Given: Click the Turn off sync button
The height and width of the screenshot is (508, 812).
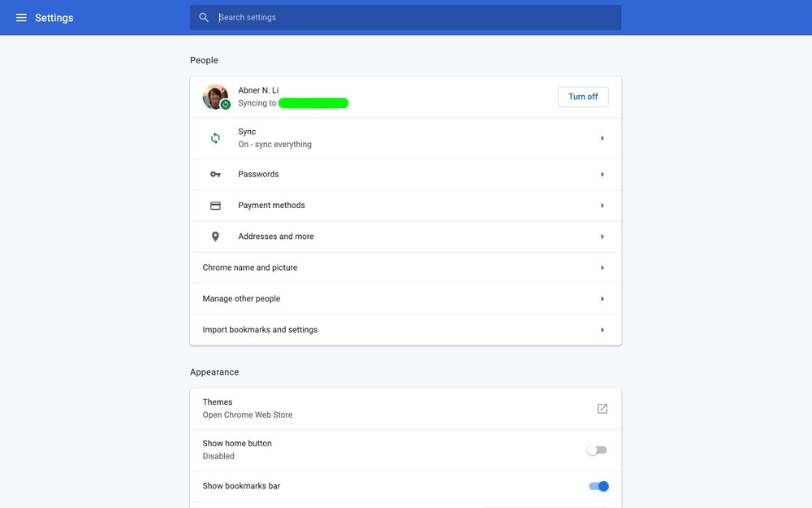Looking at the screenshot, I should pyautogui.click(x=583, y=97).
